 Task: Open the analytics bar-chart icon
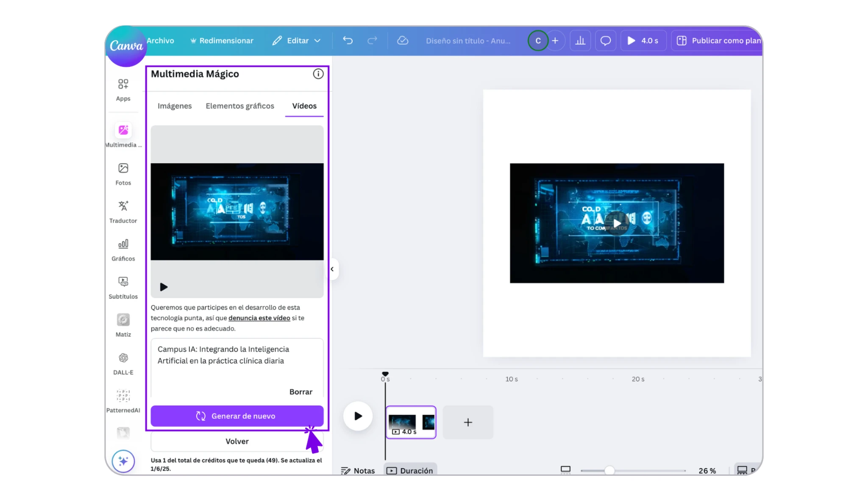pos(580,41)
